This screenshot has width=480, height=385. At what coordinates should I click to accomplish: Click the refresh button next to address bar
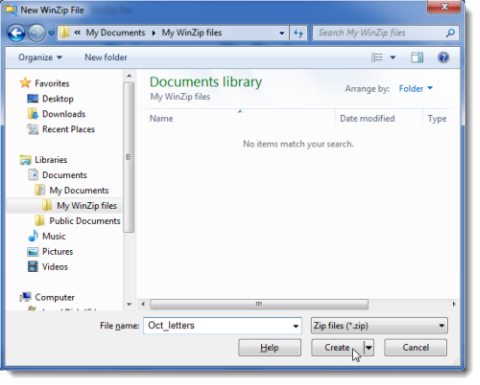298,33
